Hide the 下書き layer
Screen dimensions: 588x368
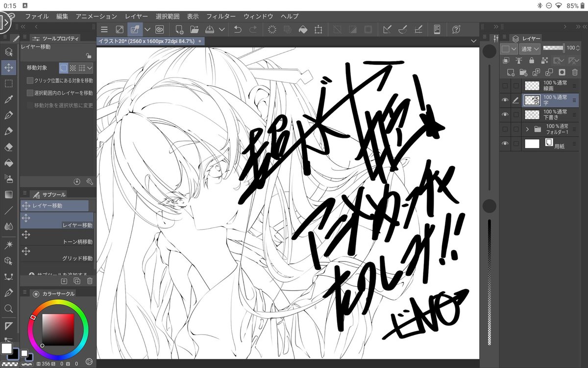505,114
